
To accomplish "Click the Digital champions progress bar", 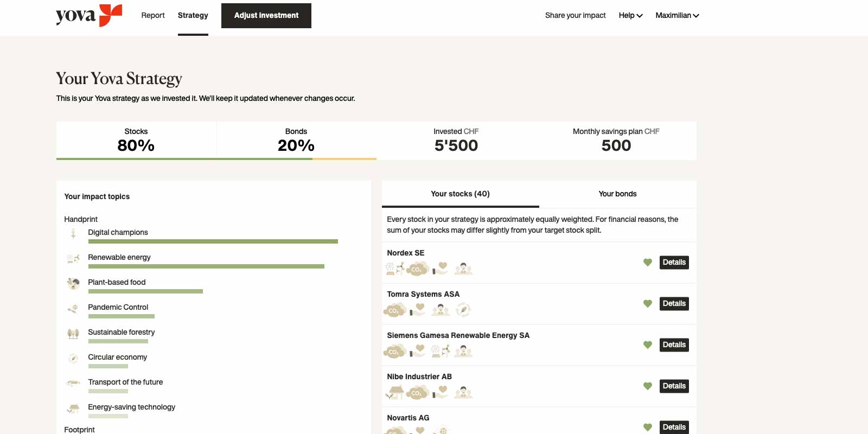I will click(x=213, y=241).
